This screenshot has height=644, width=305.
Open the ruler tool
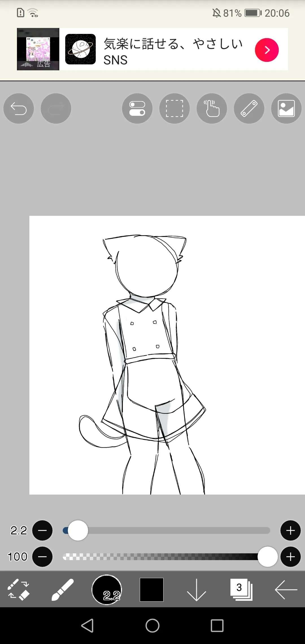249,108
